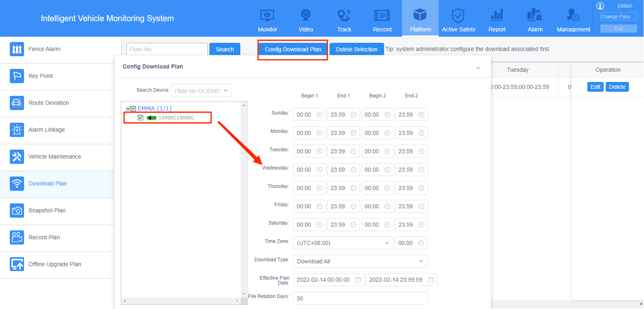Screen dimensions: 644x309
Task: Click the Route Deviation car icon
Action: [17, 103]
